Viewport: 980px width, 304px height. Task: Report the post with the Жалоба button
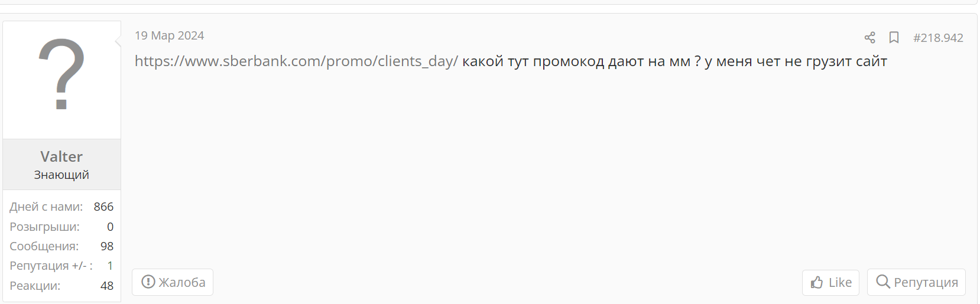coord(173,282)
